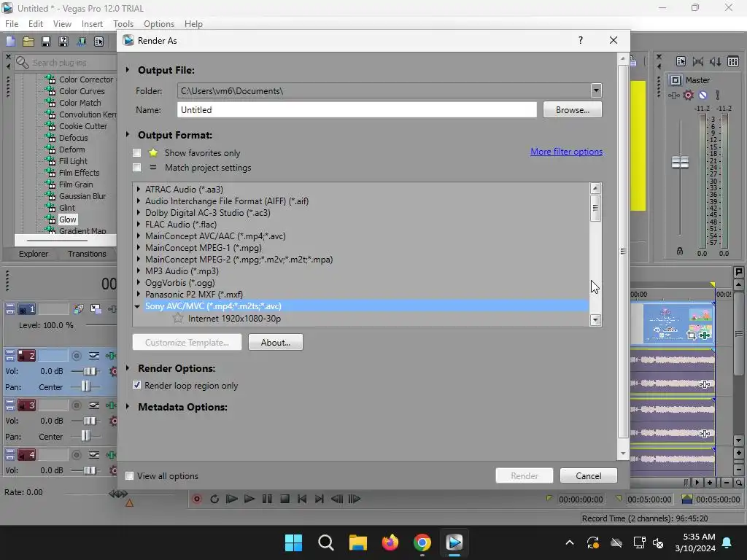Expand ATRAC Audio format templates
Image resolution: width=747 pixels, height=560 pixels.
point(139,189)
